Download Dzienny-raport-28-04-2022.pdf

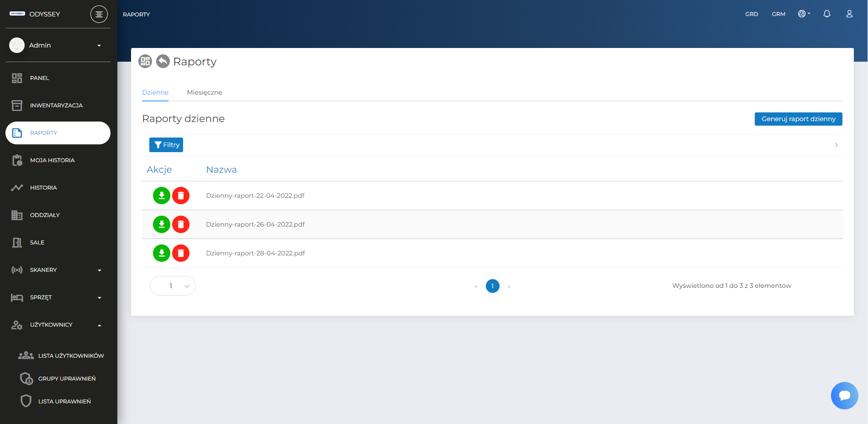162,253
